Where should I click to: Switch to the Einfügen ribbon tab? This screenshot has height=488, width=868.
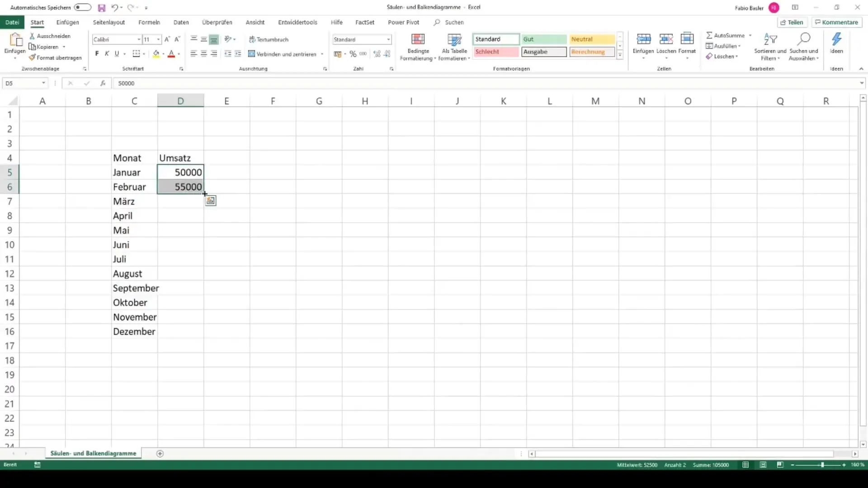pyautogui.click(x=68, y=22)
